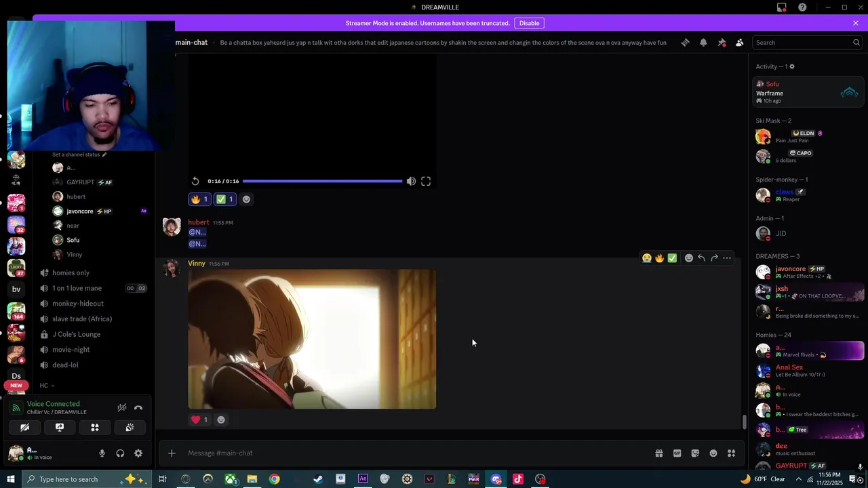Add reaction below the video message
The height and width of the screenshot is (488, 868).
(246, 199)
